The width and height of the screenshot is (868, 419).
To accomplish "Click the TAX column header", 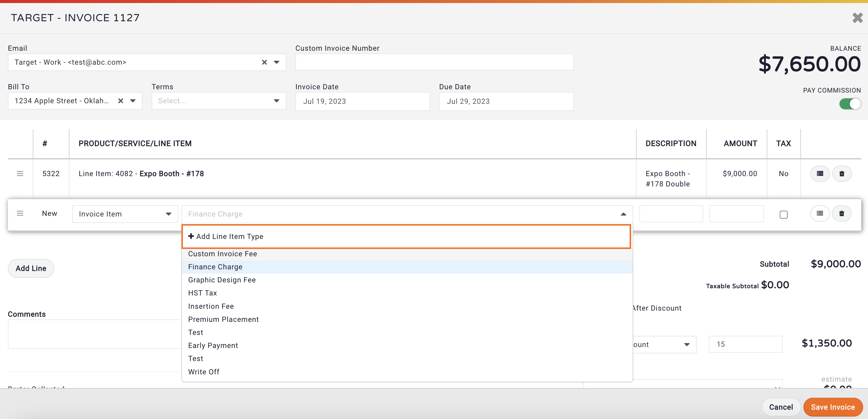I will click(783, 144).
